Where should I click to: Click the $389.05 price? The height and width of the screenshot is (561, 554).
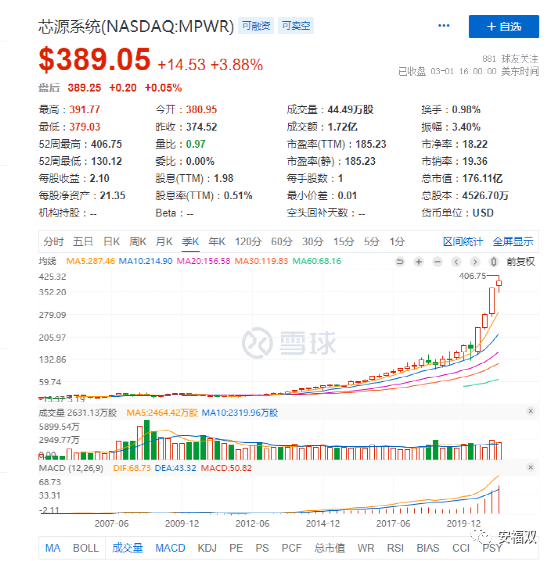pos(95,59)
